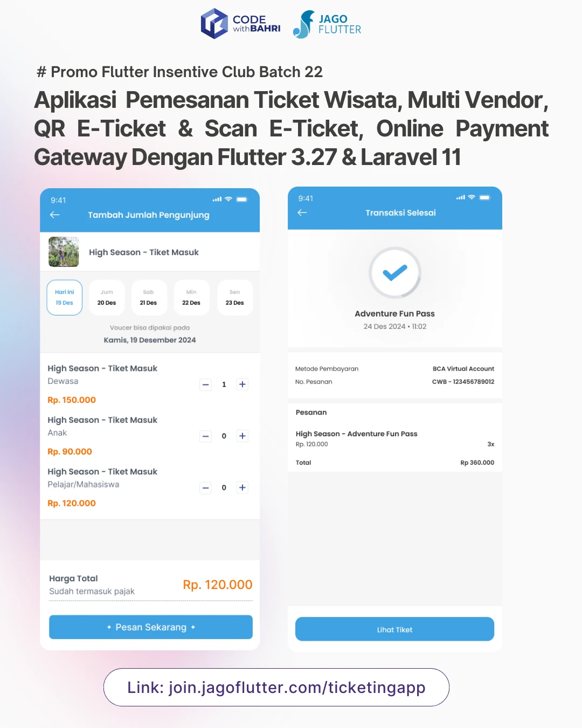Increase Dewasa ticket count with plus

pos(242,384)
